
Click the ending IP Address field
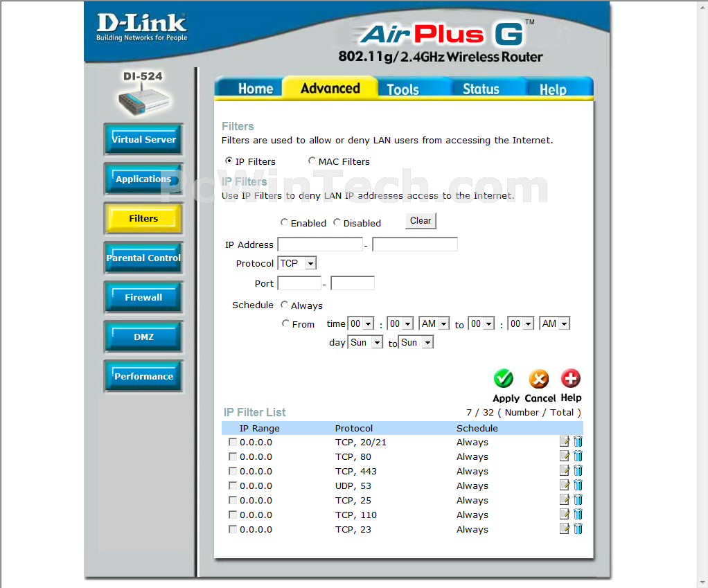point(415,244)
